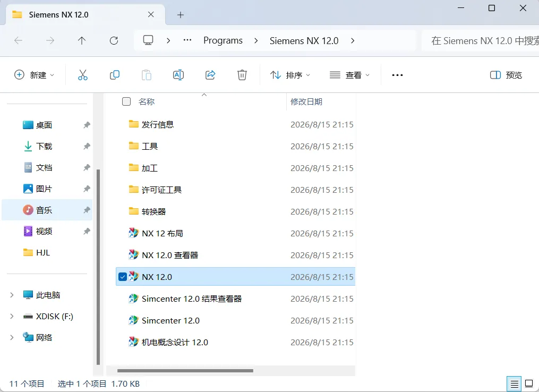Click pin icon next to 视频
Image resolution: width=539 pixels, height=392 pixels.
tap(87, 232)
